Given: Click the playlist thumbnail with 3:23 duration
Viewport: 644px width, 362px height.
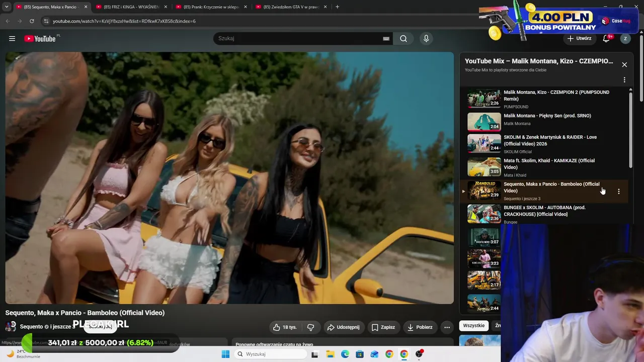Looking at the screenshot, I should 484,258.
